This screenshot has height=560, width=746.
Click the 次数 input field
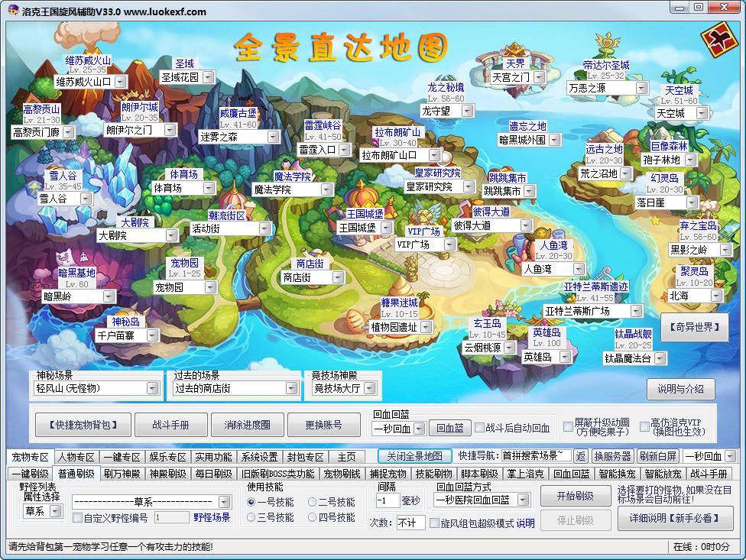(410, 523)
